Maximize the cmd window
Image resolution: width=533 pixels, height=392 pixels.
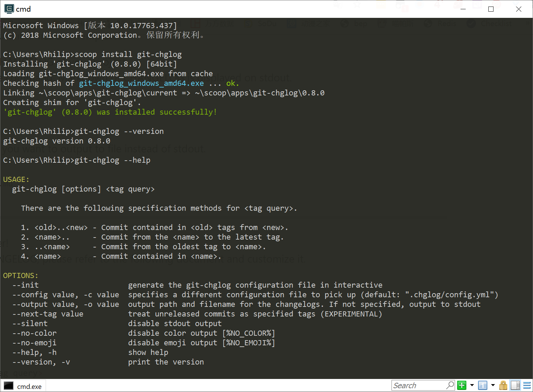(491, 9)
